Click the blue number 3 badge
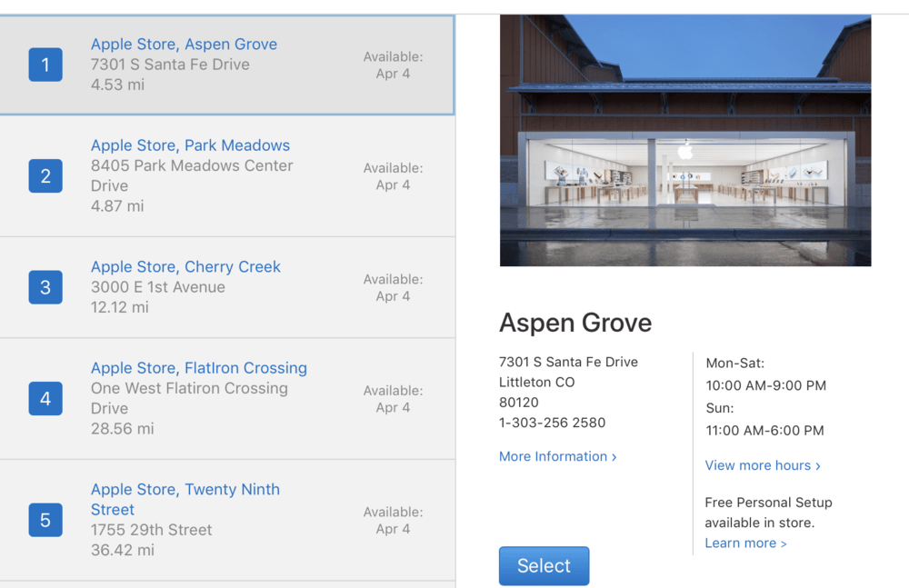The image size is (909, 588). tap(45, 287)
